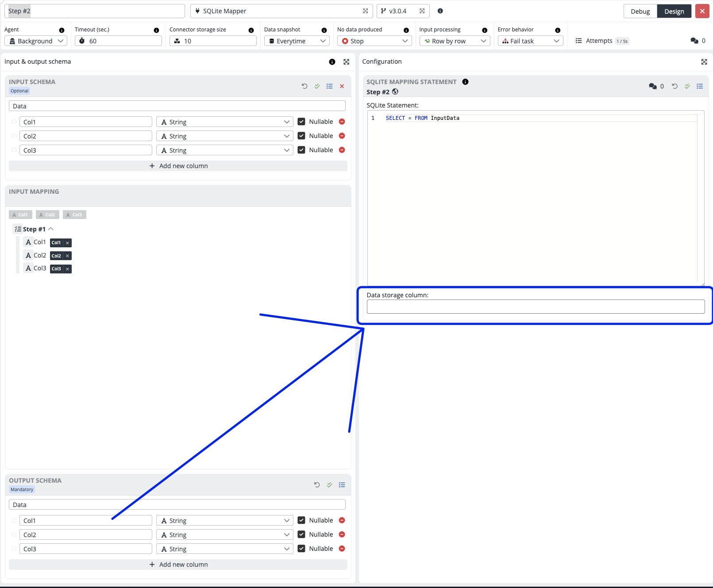
Task: Delete Col3 from the Output Schema
Action: click(x=342, y=549)
